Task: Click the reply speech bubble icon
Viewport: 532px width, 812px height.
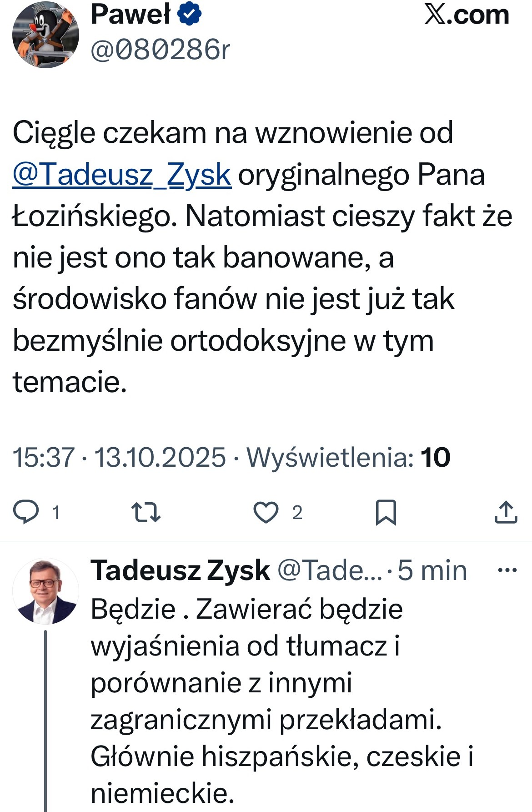Action: (x=26, y=512)
